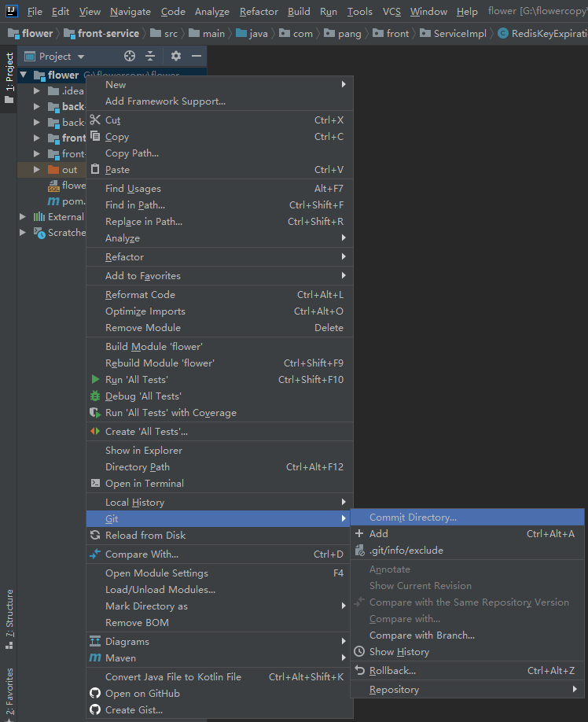Open the File menu
Screen dimensions: 588x722
point(35,12)
